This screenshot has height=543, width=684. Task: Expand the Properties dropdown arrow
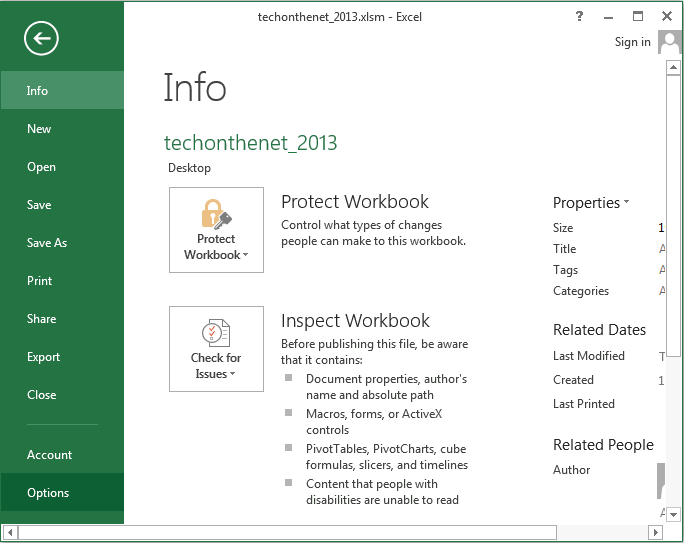(626, 202)
